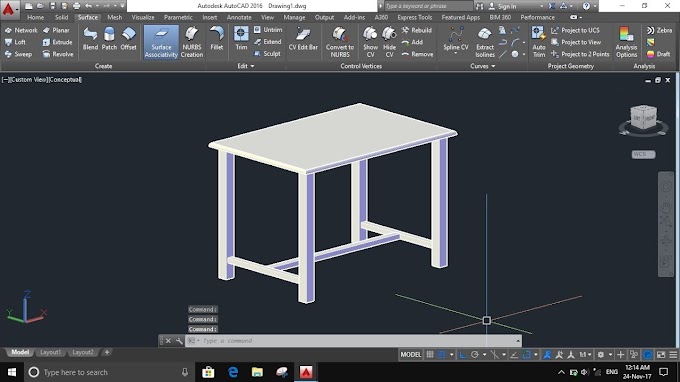Click the Patch surface tool
680x382 pixels.
[x=109, y=39]
